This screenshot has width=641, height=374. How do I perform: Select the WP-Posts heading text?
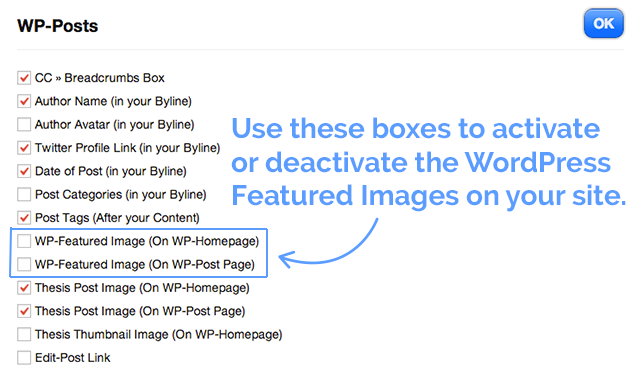click(58, 26)
